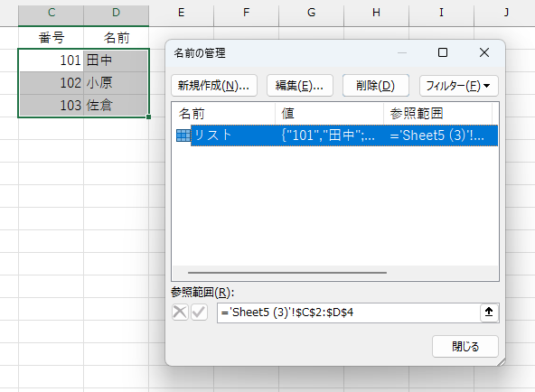Close the 名前の管理 dialog with X

tap(484, 52)
